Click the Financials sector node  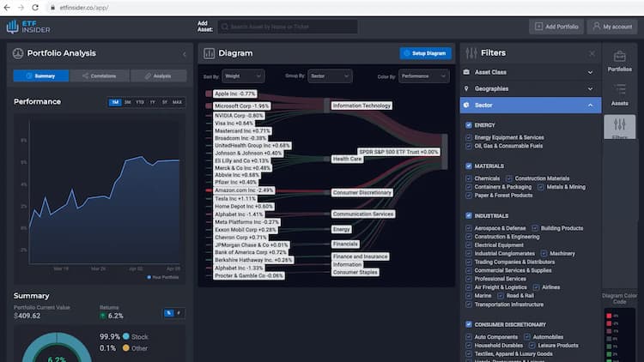[345, 244]
